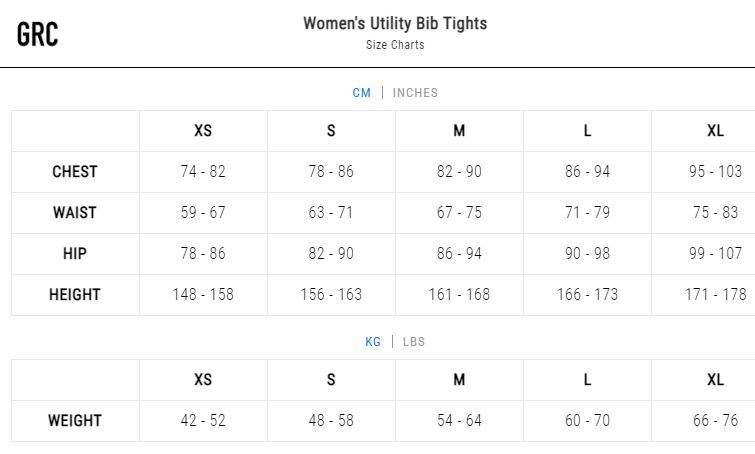The image size is (755, 454).
Task: Click the 99 - 107 hip value for XL
Action: coord(716,253)
